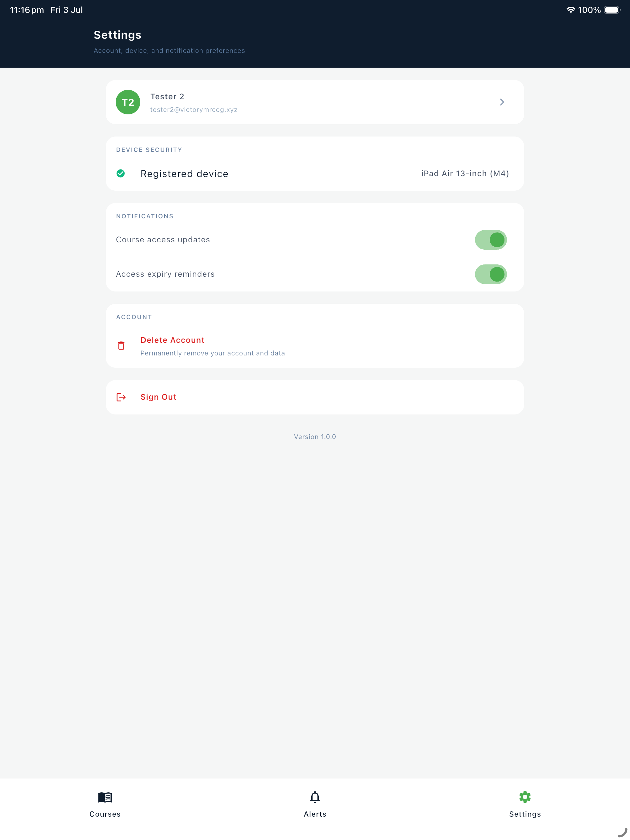
Task: Tap the green T2 profile avatar
Action: (128, 102)
